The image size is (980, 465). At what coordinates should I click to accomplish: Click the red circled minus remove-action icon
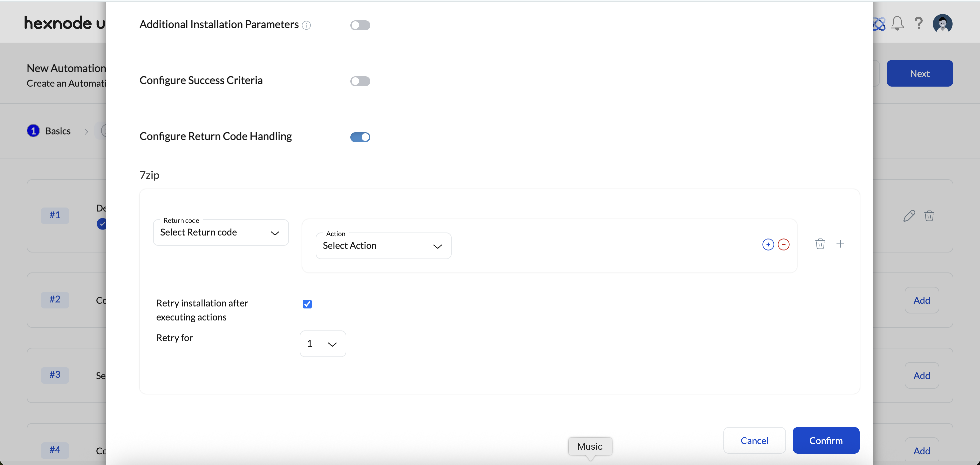click(783, 244)
